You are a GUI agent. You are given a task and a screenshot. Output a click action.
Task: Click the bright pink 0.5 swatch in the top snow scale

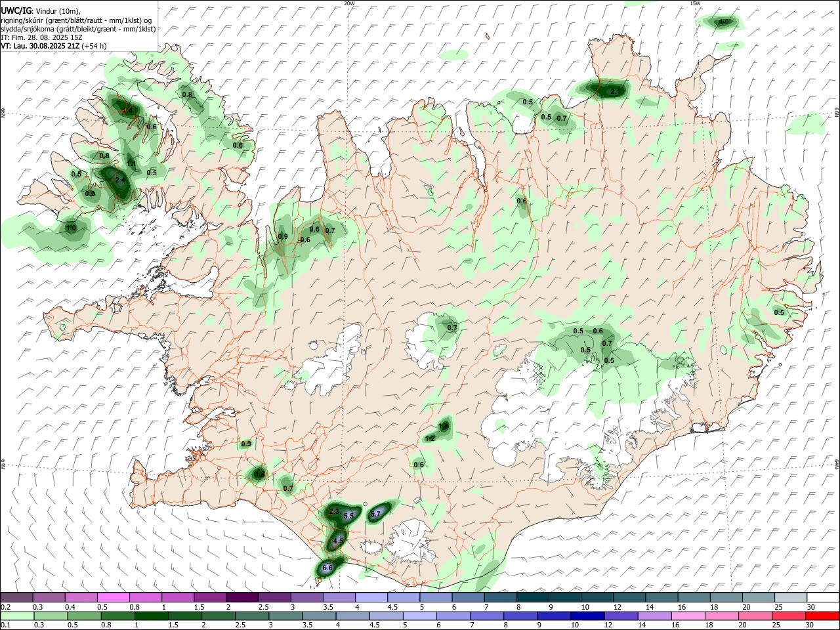pos(113,598)
